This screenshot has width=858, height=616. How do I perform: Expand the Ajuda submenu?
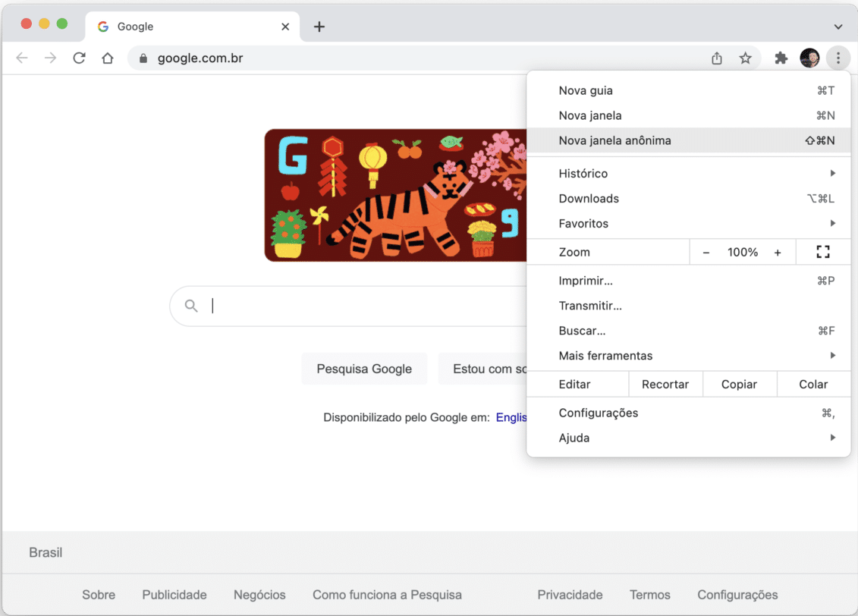click(688, 438)
